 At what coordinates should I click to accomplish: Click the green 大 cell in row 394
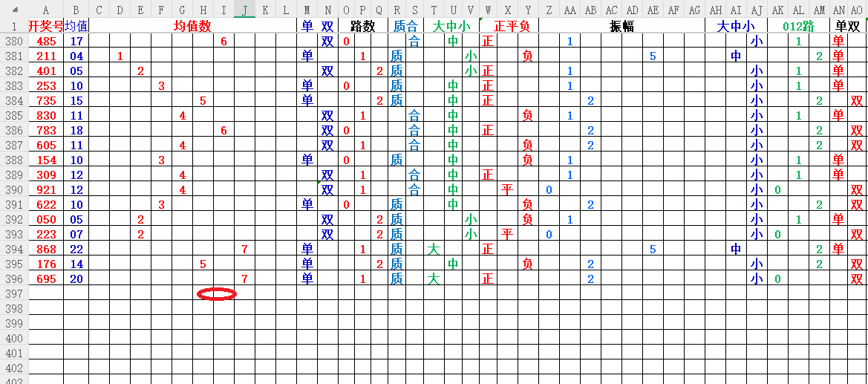434,250
